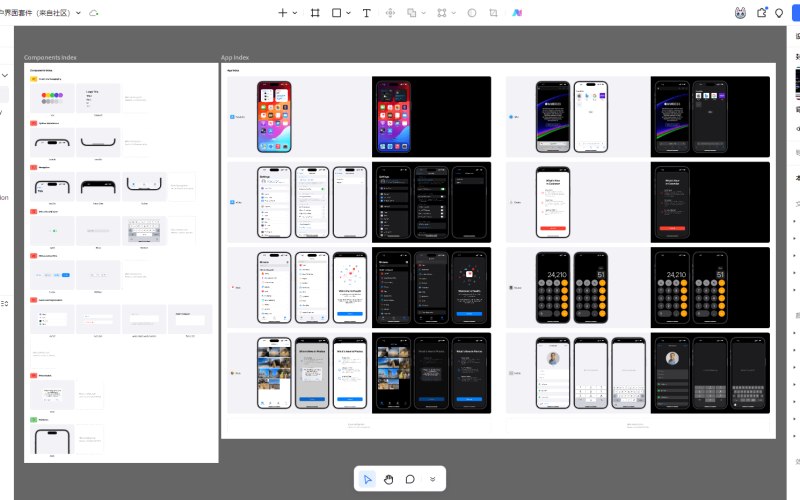Click the boolean operations icon
Image resolution: width=800 pixels, height=500 pixels.
(x=411, y=13)
